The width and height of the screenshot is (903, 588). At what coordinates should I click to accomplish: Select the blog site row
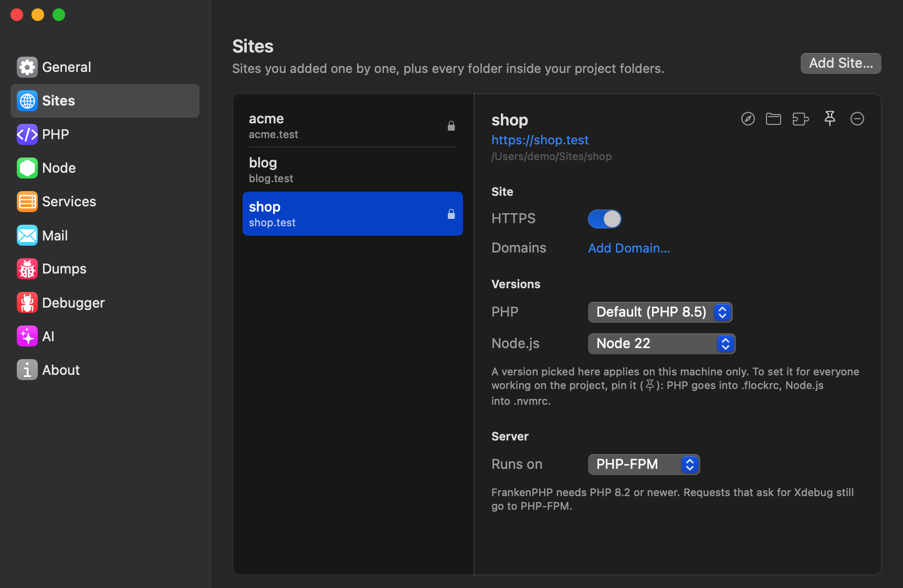353,170
